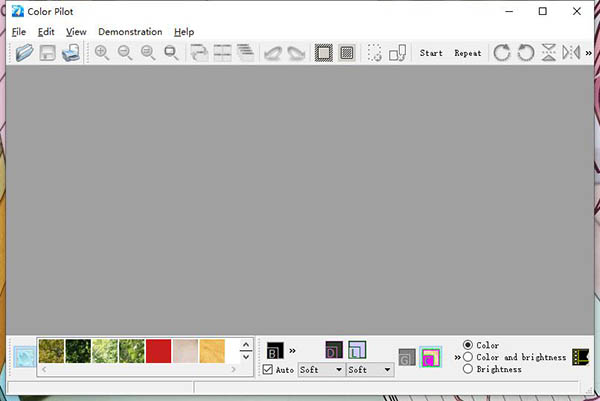Image resolution: width=600 pixels, height=401 pixels.
Task: Open the Demonstration menu
Action: pyautogui.click(x=130, y=32)
